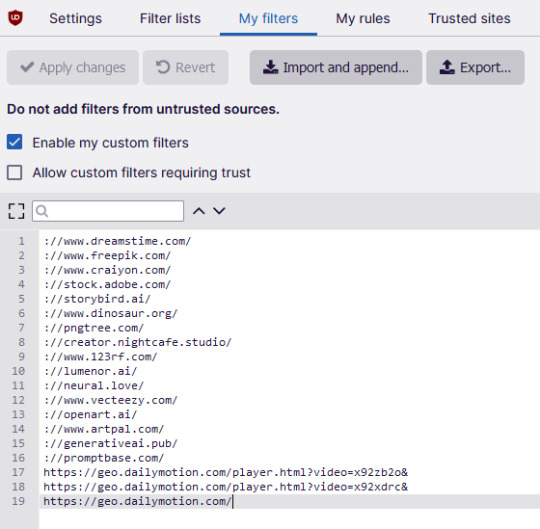Go to My rules tab
Screen dimensions: 540x529
pyautogui.click(x=363, y=18)
